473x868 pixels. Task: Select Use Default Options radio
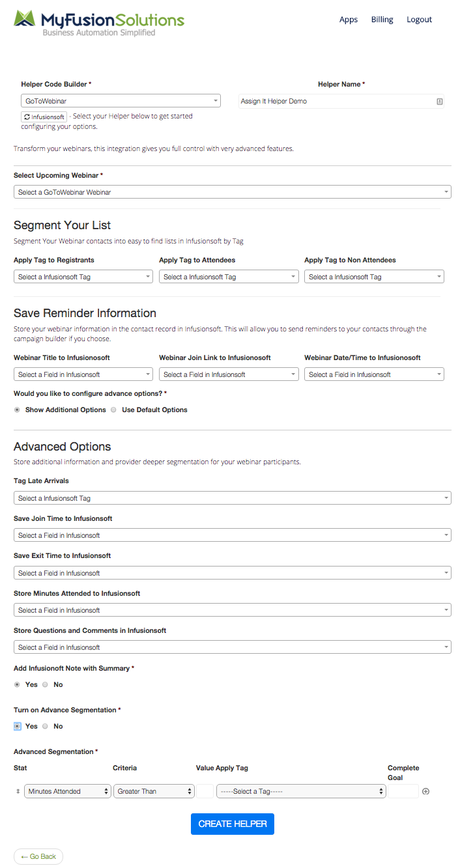pyautogui.click(x=113, y=410)
